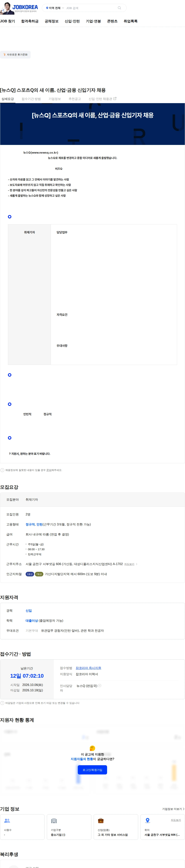Click the remaining time 12일 07:02:10

[x=27, y=676]
